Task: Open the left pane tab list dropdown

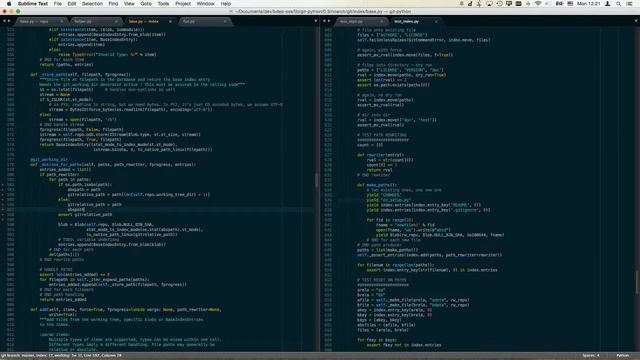Action: [316, 21]
